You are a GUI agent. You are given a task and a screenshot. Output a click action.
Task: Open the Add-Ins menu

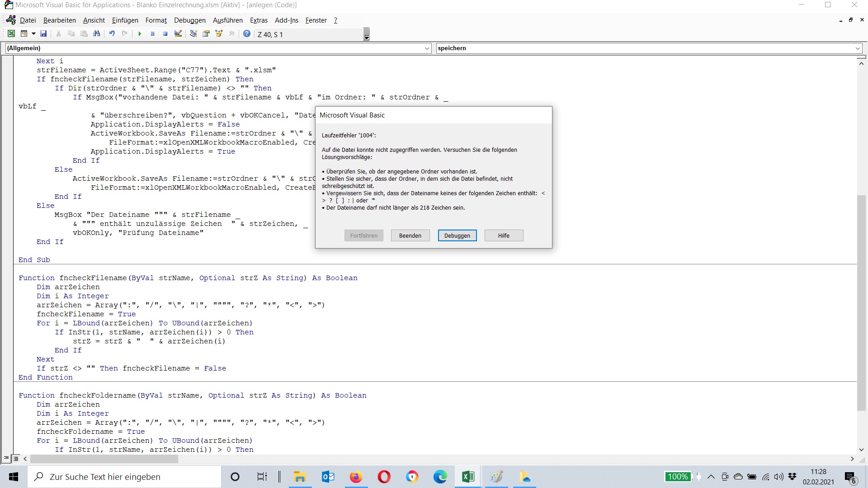tap(287, 20)
